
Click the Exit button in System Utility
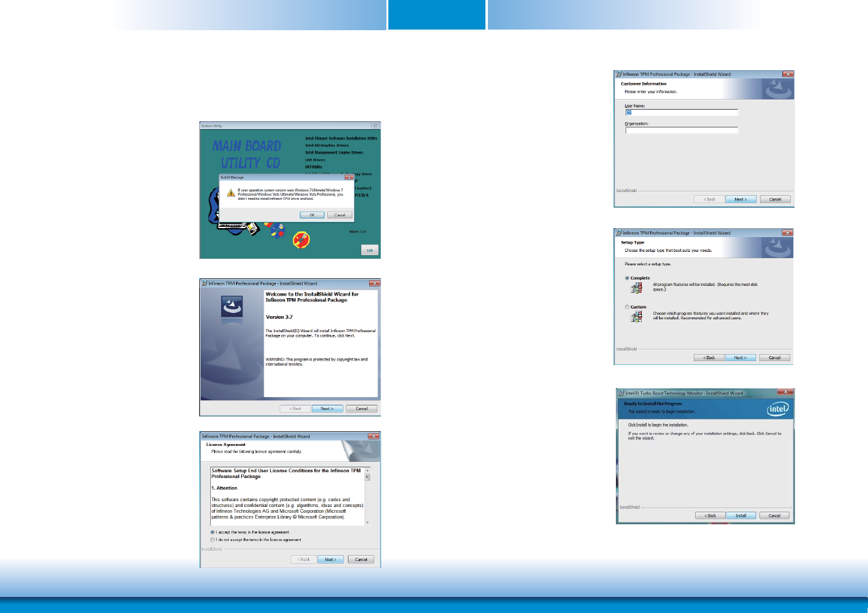pos(370,250)
